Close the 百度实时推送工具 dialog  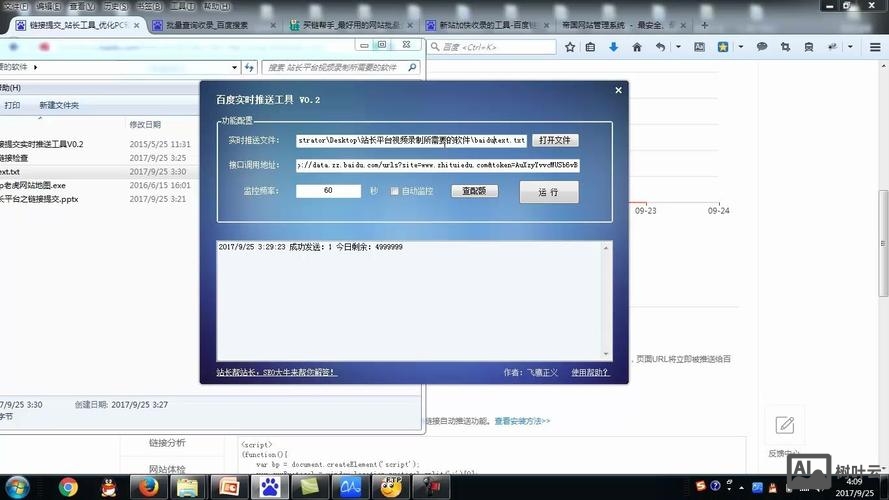619,90
